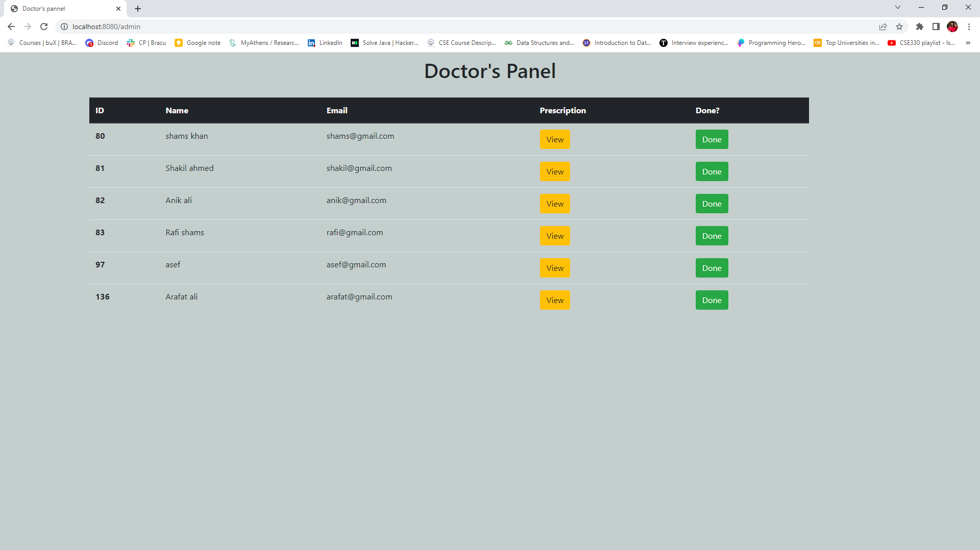Open the tab search dropdown arrow
The image size is (980, 550).
(x=897, y=7)
